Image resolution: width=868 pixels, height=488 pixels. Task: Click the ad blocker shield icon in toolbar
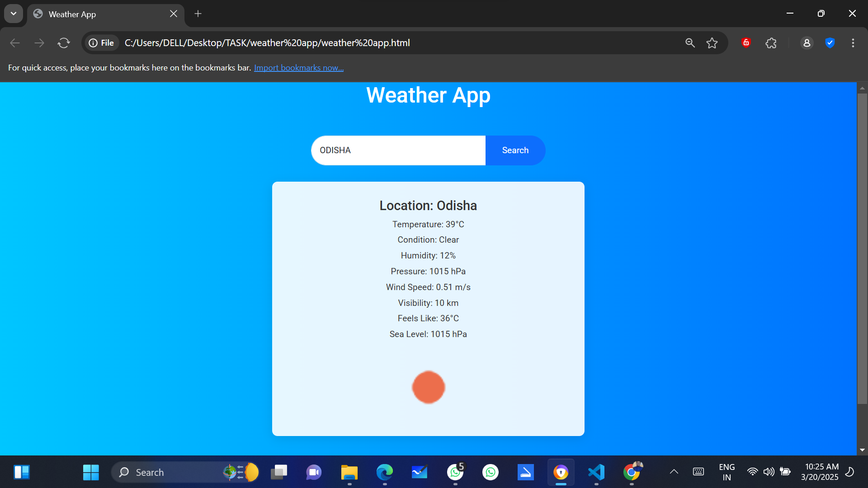pos(746,42)
